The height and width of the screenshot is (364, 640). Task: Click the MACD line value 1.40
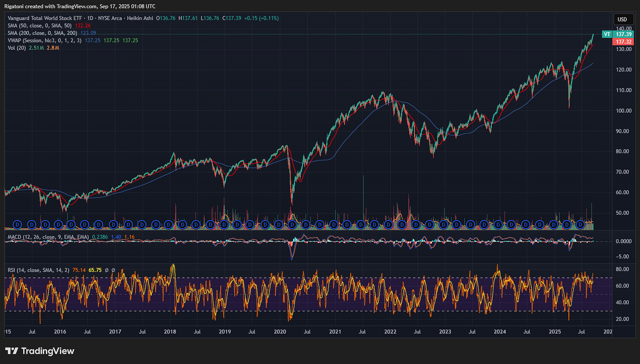116,237
